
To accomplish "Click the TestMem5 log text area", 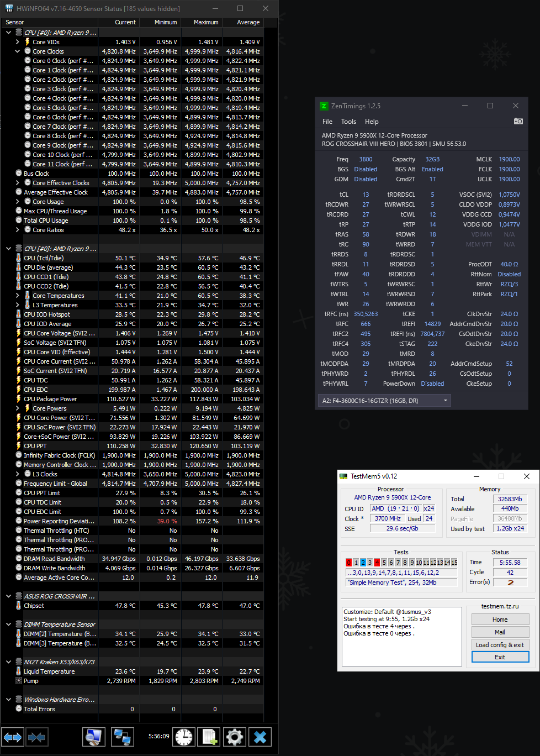I will [x=401, y=637].
